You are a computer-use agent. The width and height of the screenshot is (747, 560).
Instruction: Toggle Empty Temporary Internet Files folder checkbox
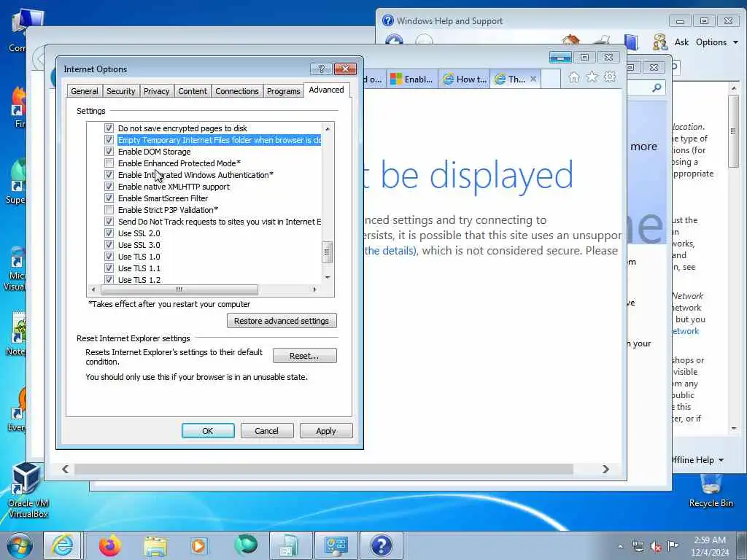pos(109,140)
